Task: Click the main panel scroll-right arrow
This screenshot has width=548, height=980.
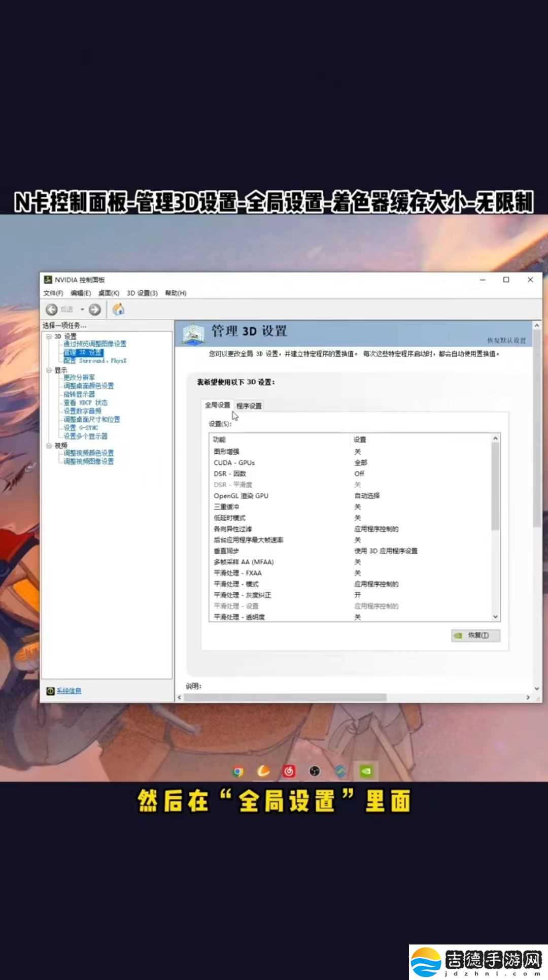Action: [528, 698]
